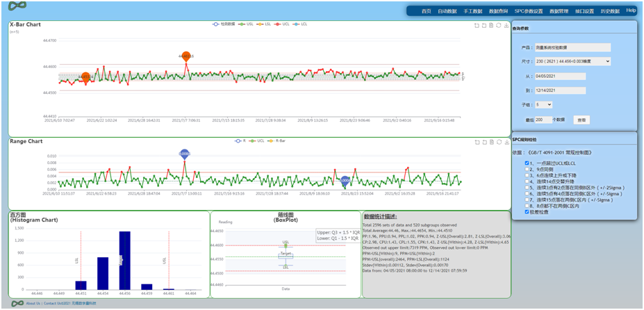644x310 pixels.
Task: Toggle USL series in X-Bar legend
Action: [x=245, y=24]
